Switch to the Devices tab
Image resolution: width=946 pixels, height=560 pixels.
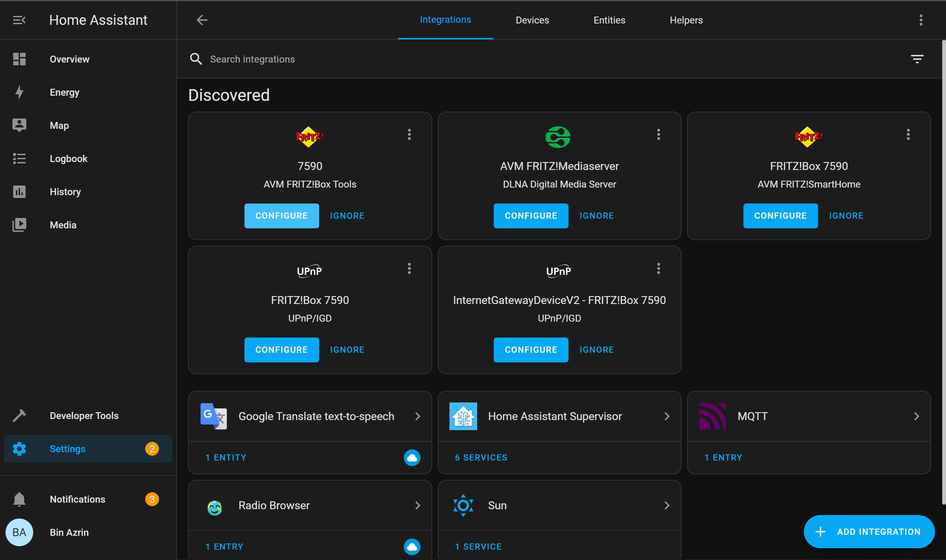tap(532, 20)
